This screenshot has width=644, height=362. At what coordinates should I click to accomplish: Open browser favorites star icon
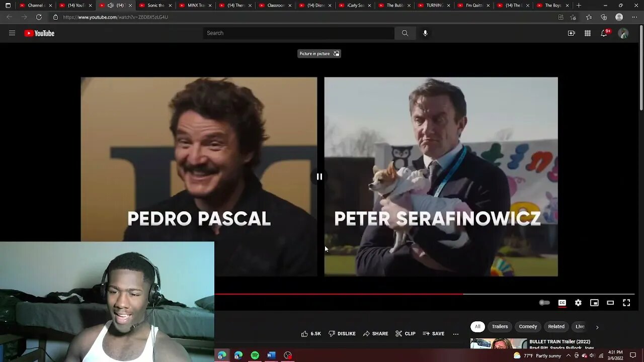coord(589,17)
